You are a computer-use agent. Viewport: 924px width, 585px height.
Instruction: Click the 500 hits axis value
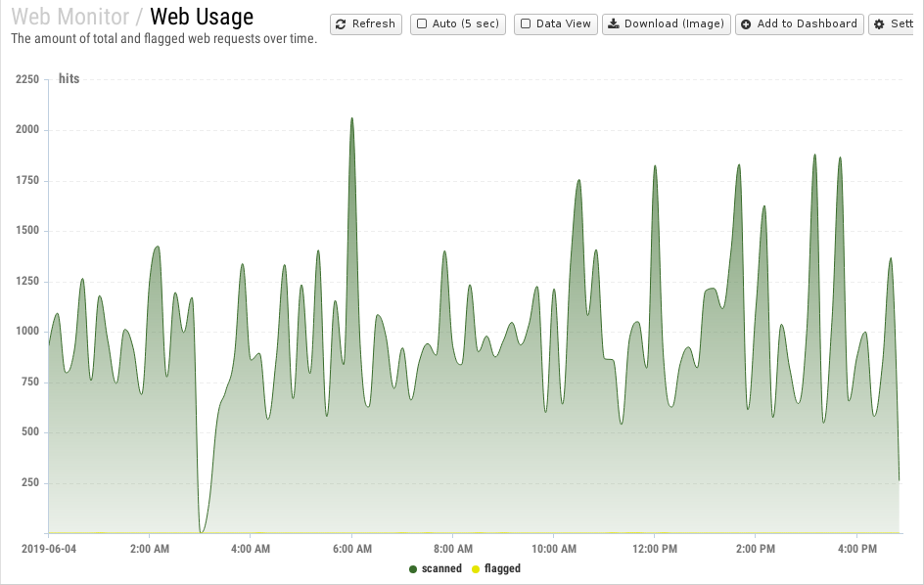(30, 431)
